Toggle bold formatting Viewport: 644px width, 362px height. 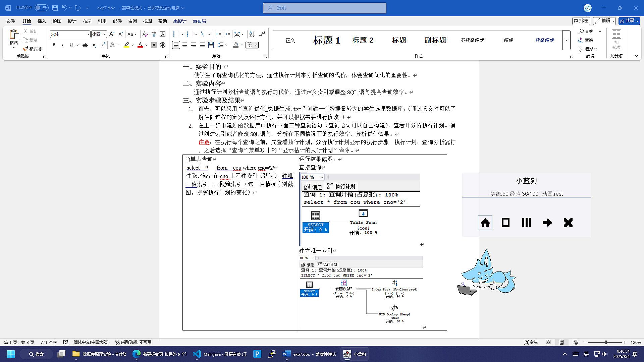tap(54, 45)
